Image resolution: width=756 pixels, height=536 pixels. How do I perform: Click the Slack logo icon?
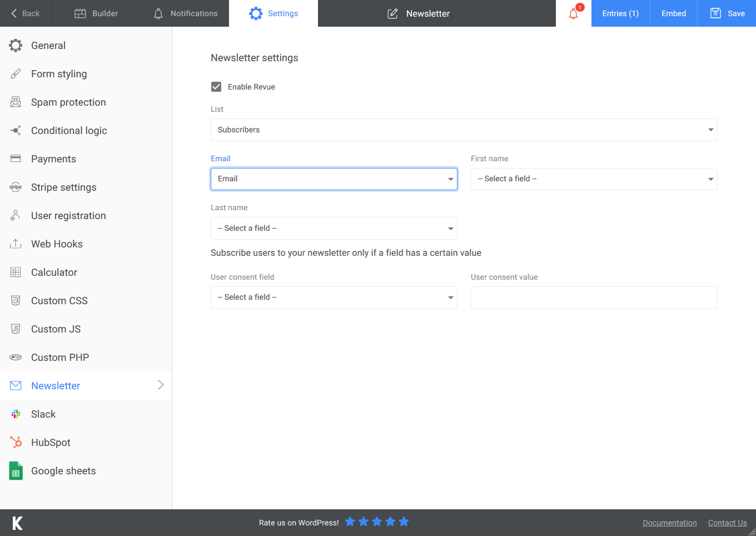16,414
